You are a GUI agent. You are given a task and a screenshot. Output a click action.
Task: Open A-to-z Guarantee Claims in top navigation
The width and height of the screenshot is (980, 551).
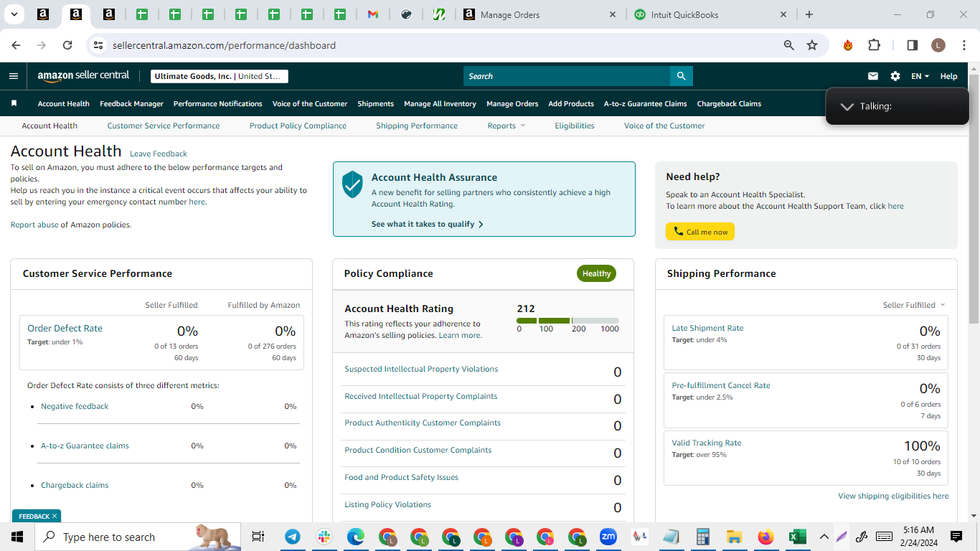[x=646, y=103]
